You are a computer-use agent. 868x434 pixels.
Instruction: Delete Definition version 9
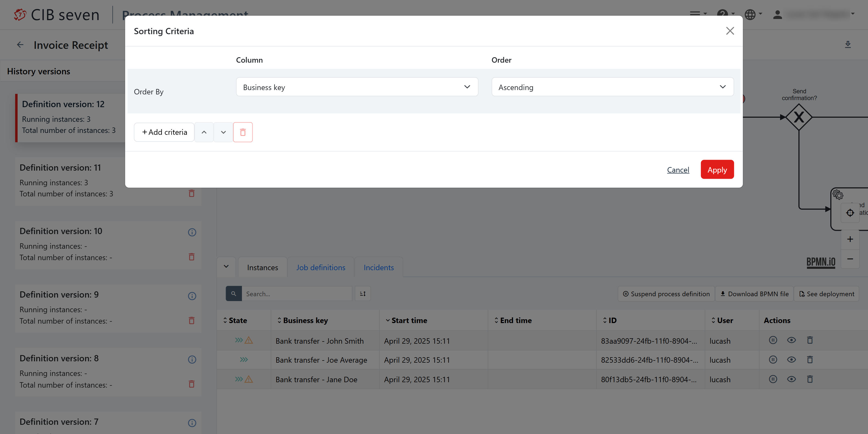[x=192, y=320]
